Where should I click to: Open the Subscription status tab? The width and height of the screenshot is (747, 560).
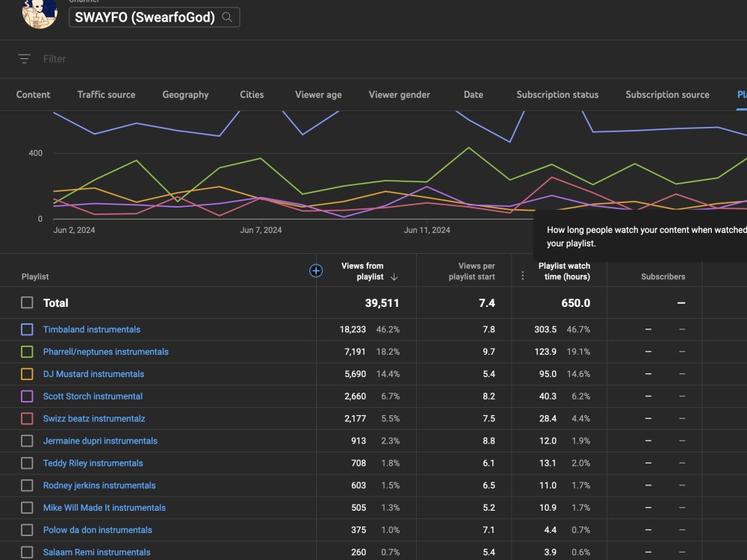(557, 94)
